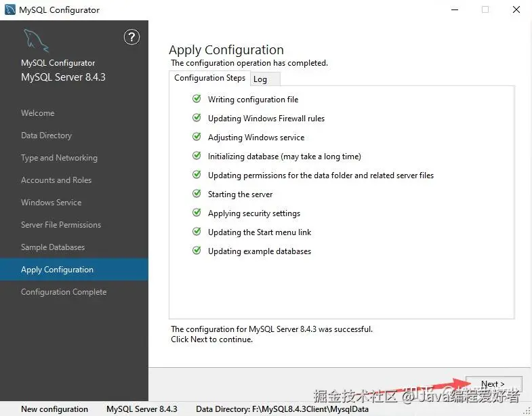Click 'The configuration operation has completed.' text
The width and height of the screenshot is (532, 416).
(249, 63)
